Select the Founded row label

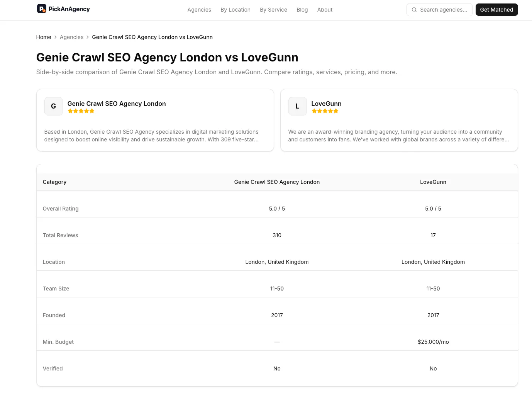[54, 315]
